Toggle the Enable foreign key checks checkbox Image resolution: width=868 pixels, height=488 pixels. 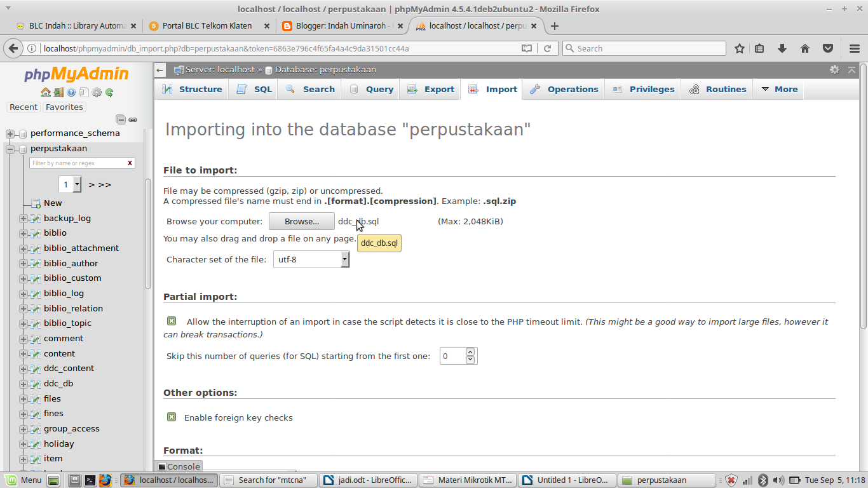click(172, 417)
